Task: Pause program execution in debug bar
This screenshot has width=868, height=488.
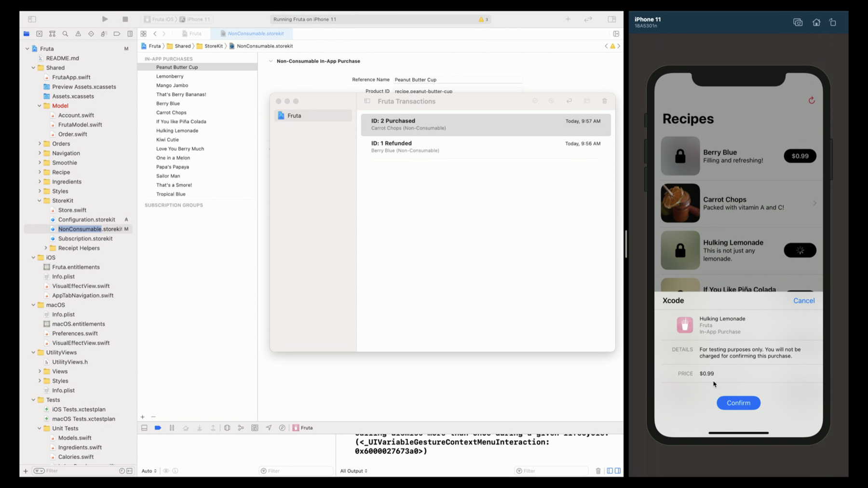Action: [x=172, y=428]
